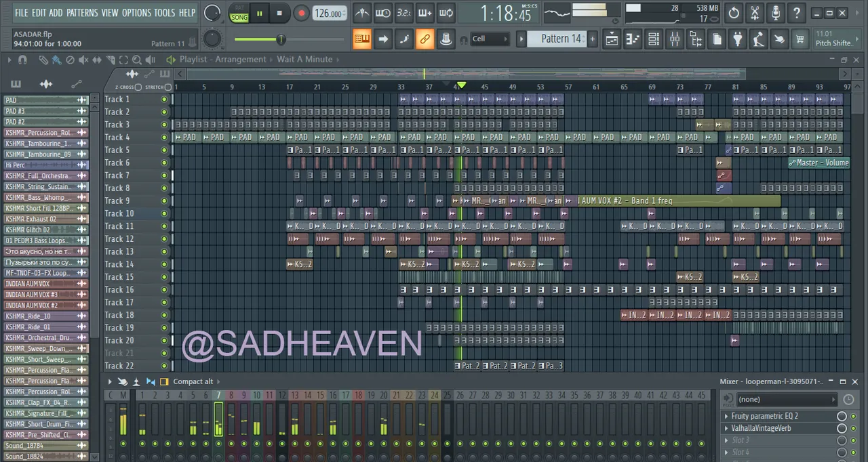Toggle the note/clip grouping brush icon
The width and height of the screenshot is (868, 462).
tap(404, 39)
